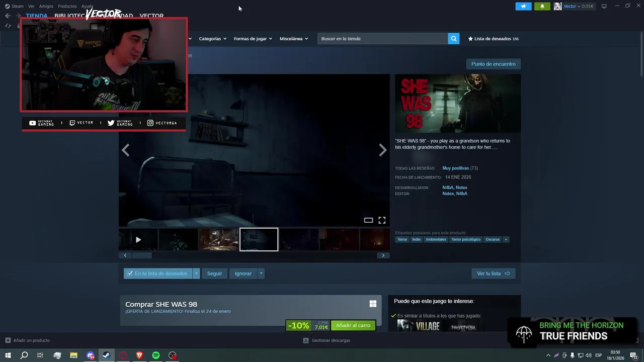Open the Phasmophobia similar game capsule

pyautogui.click(x=463, y=326)
